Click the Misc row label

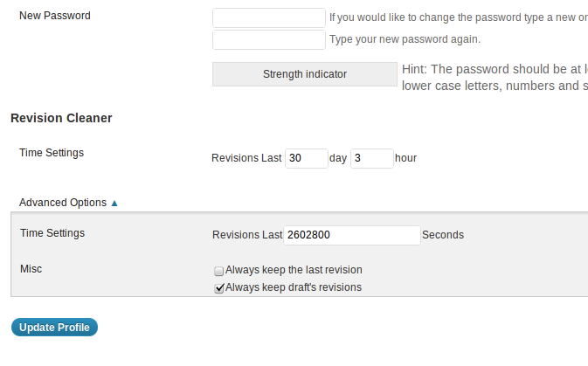point(31,269)
